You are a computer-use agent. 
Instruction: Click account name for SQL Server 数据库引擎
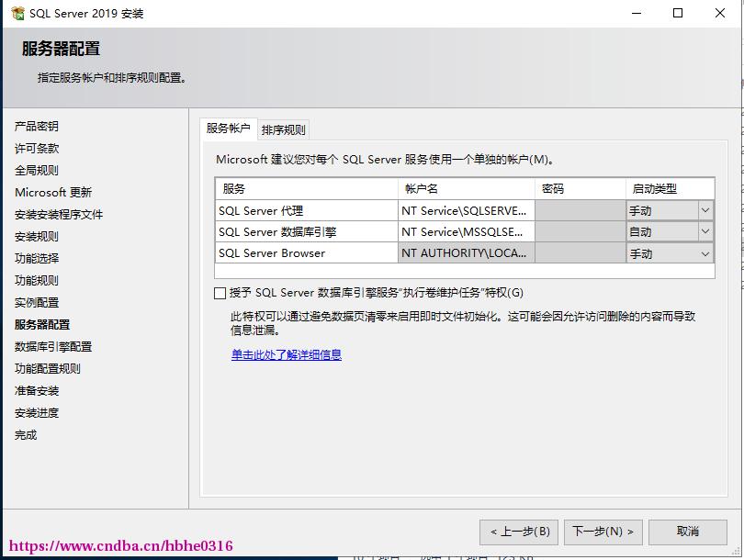click(x=466, y=232)
